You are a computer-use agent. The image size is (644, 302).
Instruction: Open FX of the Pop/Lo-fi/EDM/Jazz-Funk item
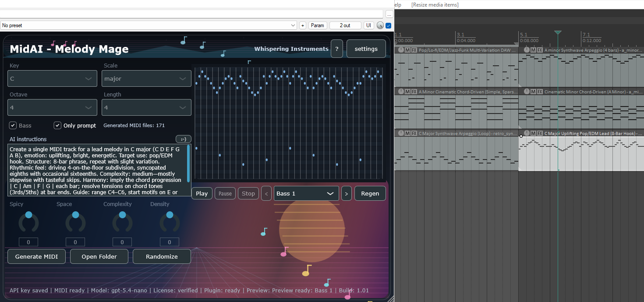tap(414, 50)
